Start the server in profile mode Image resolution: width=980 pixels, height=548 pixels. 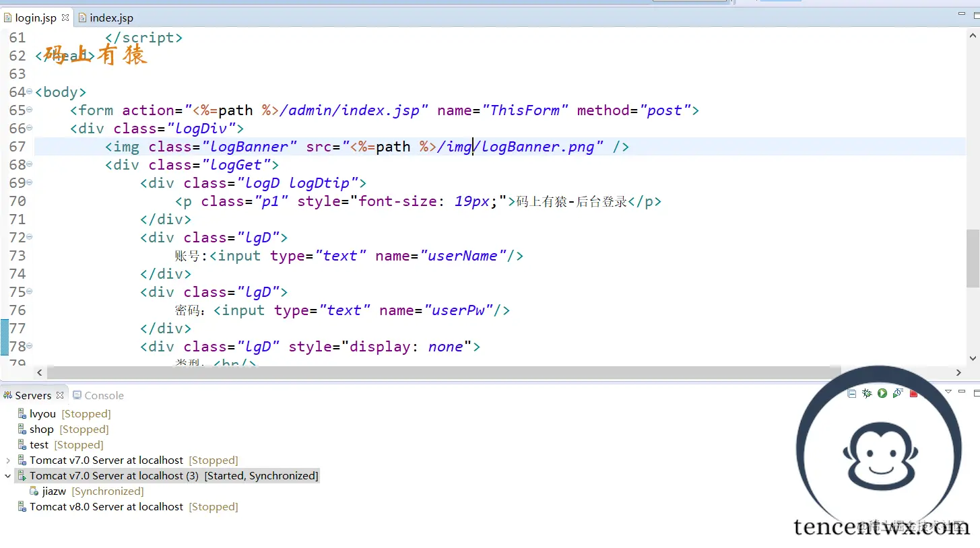pos(898,393)
